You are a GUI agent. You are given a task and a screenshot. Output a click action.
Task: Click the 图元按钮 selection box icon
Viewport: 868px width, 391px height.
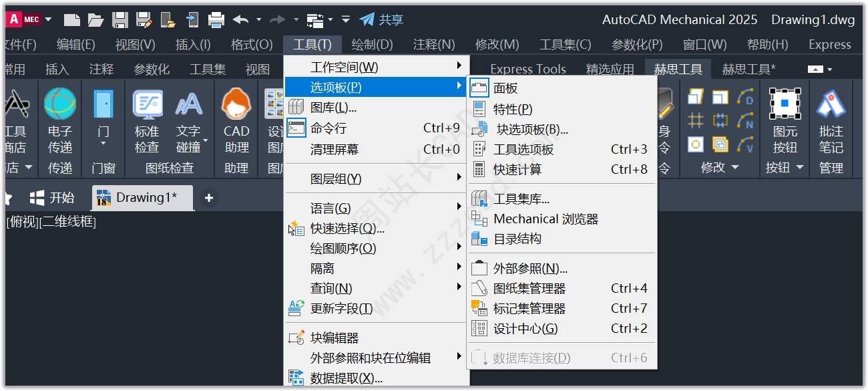[785, 104]
